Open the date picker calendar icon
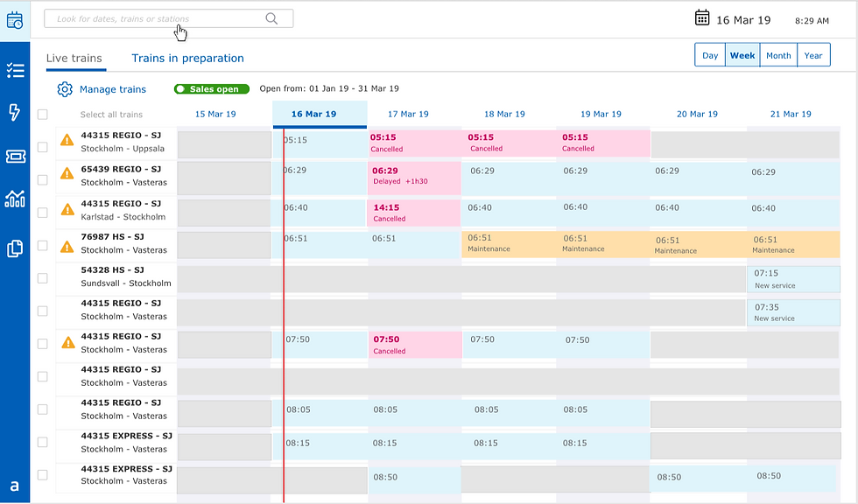The width and height of the screenshot is (858, 504). point(702,18)
